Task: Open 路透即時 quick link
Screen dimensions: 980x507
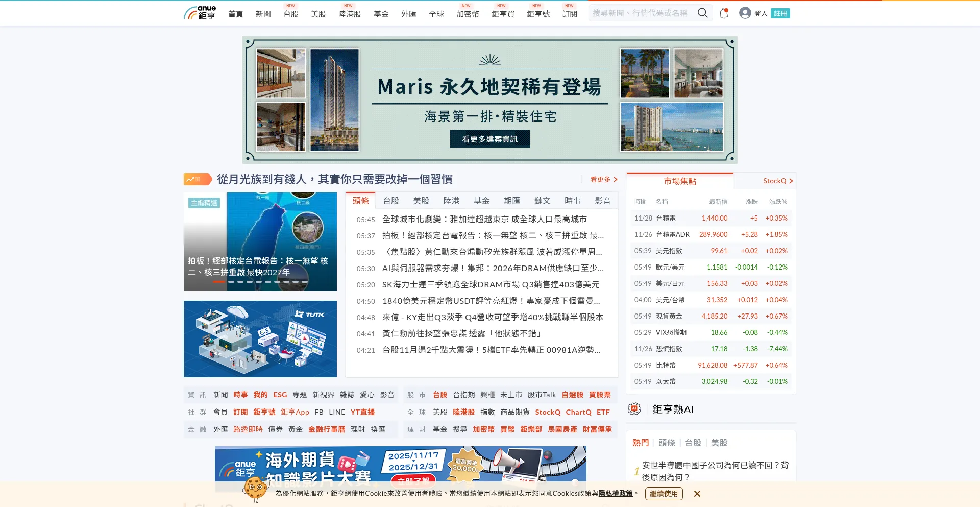Action: (x=248, y=429)
